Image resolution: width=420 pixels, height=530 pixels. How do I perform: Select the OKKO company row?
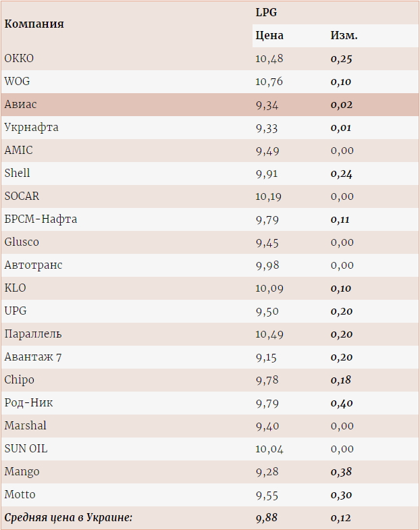(x=210, y=59)
